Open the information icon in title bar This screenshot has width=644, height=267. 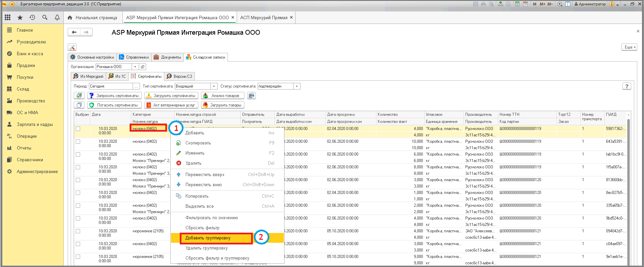tap(612, 4)
